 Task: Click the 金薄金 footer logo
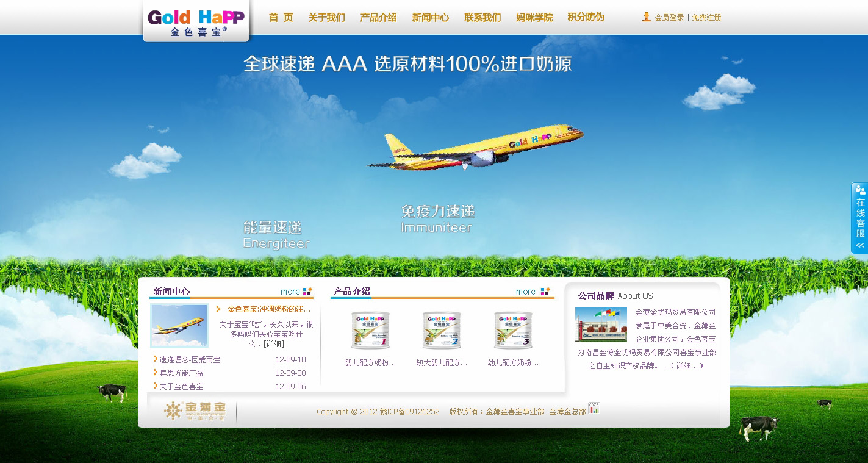(195, 411)
